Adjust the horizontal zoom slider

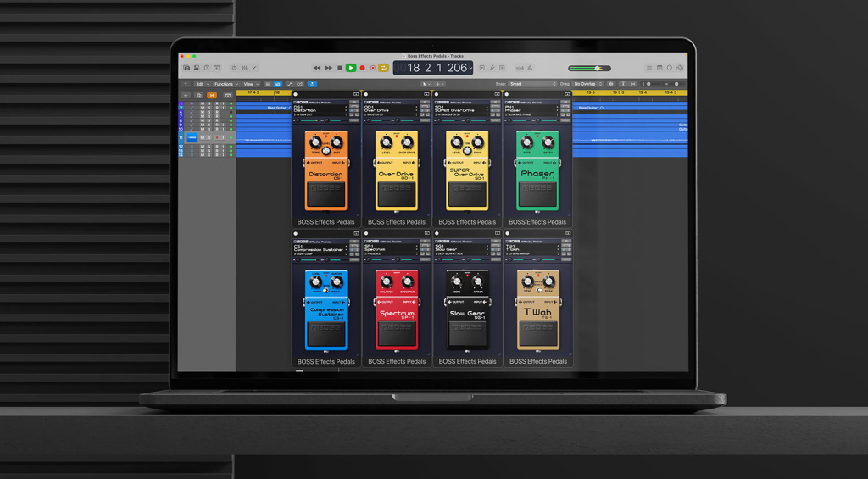pos(676,84)
